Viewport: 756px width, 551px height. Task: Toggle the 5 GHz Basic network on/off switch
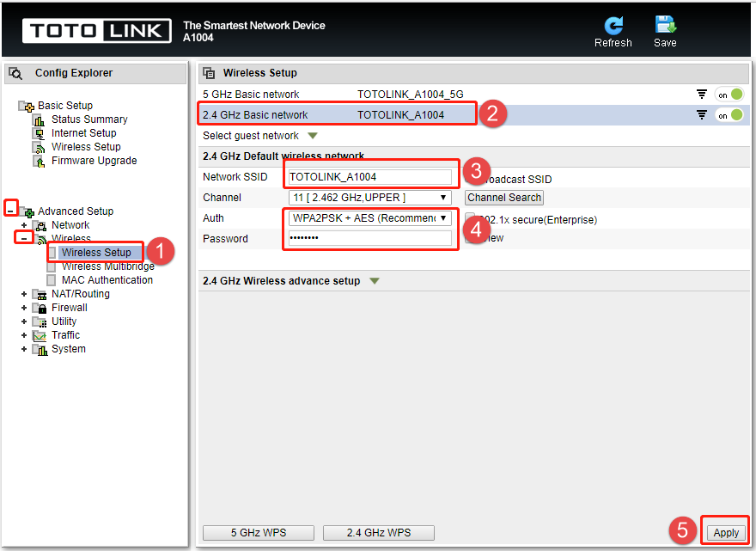tap(729, 95)
